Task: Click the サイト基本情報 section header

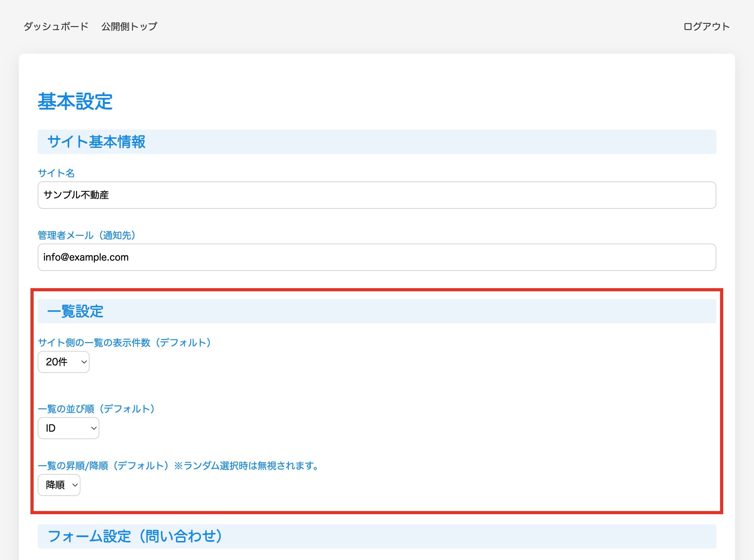Action: pos(97,142)
